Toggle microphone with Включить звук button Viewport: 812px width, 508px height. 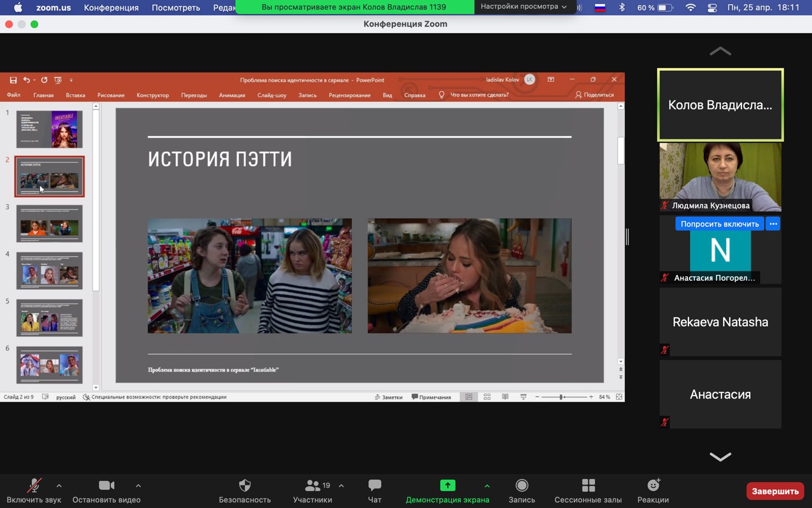(x=34, y=491)
